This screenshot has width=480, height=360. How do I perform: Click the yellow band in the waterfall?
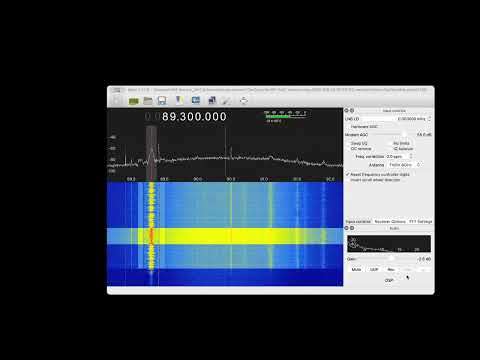click(x=225, y=236)
